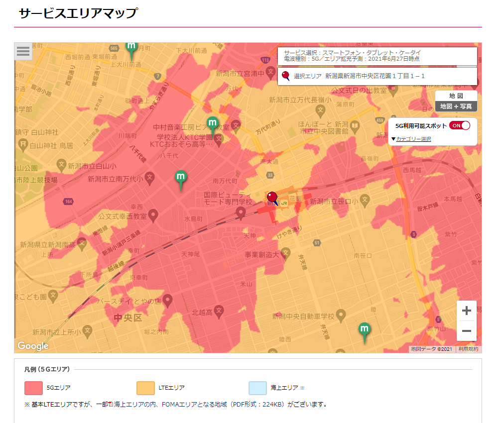
Task: Click the 天神尾 area label
Action: (x=191, y=254)
